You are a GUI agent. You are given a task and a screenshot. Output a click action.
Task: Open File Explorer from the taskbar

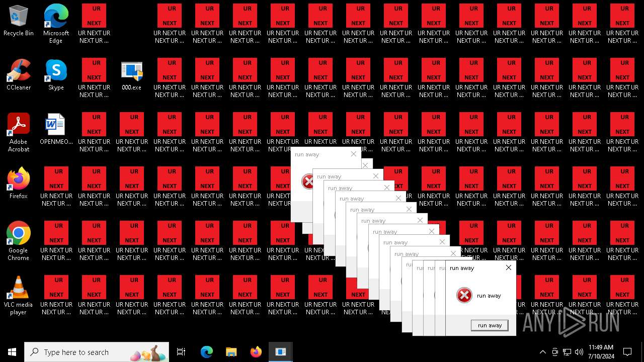[231, 352]
